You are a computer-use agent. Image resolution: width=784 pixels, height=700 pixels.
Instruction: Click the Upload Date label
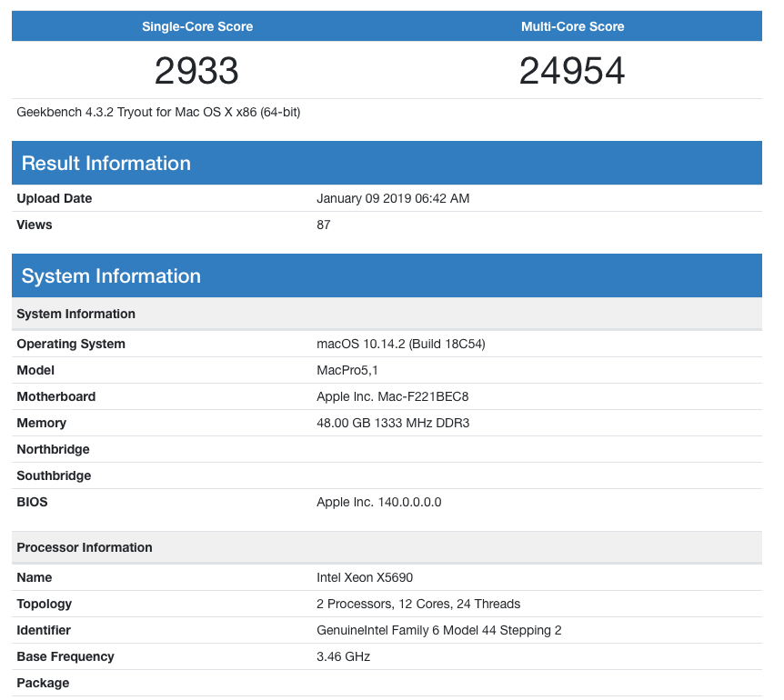point(54,198)
